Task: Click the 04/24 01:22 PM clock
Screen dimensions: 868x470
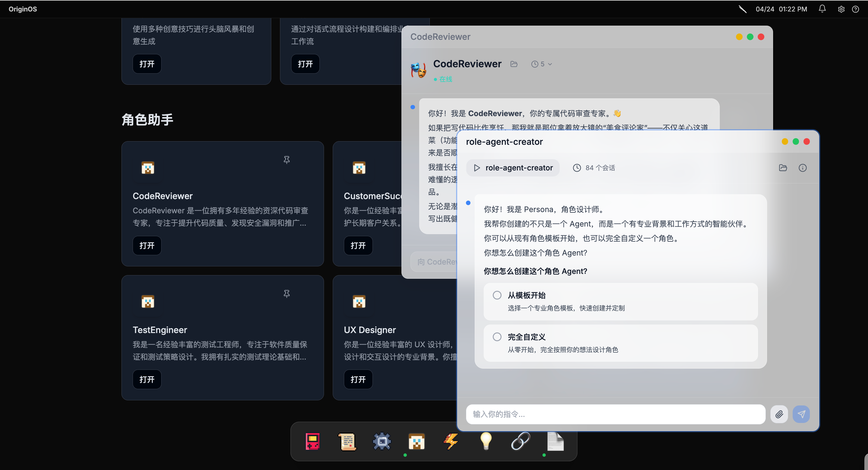Action: (x=781, y=9)
